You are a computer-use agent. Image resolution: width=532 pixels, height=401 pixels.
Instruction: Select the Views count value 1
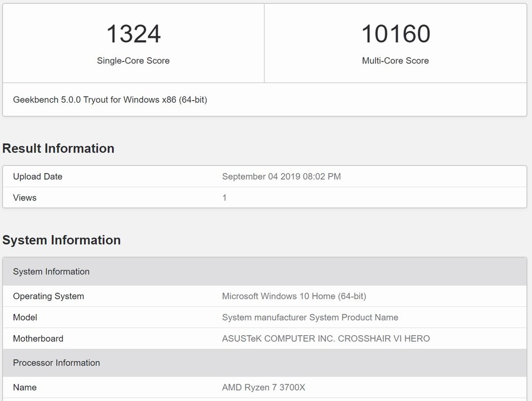224,198
